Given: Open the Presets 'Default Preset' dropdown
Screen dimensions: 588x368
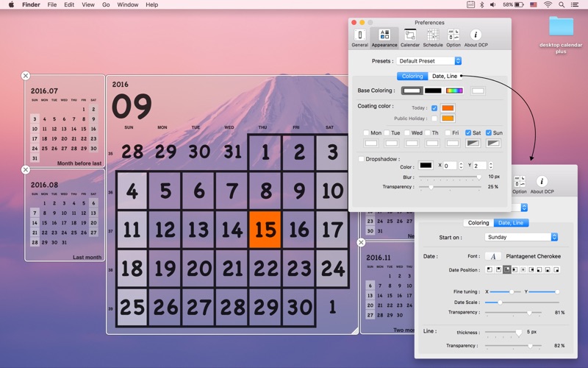Looking at the screenshot, I should tap(429, 61).
